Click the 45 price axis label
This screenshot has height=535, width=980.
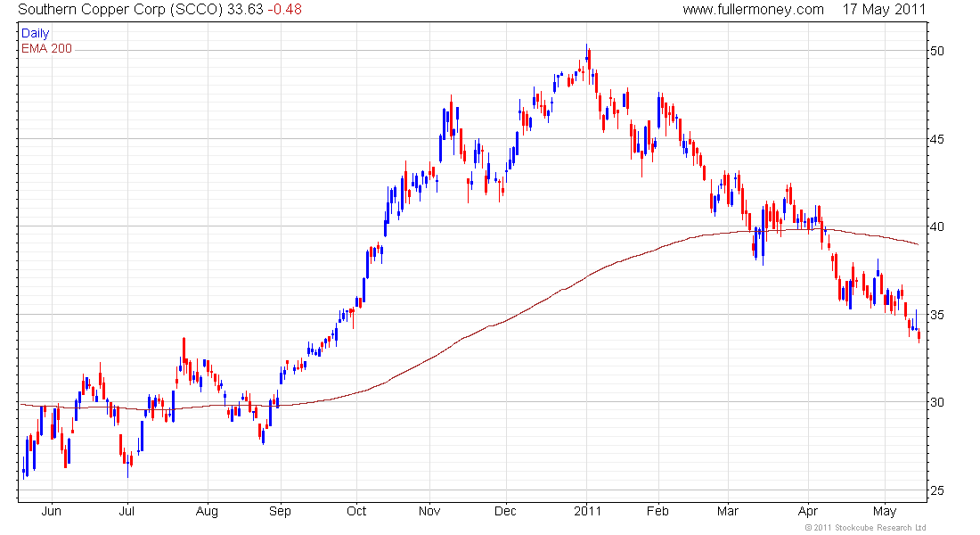pos(937,139)
